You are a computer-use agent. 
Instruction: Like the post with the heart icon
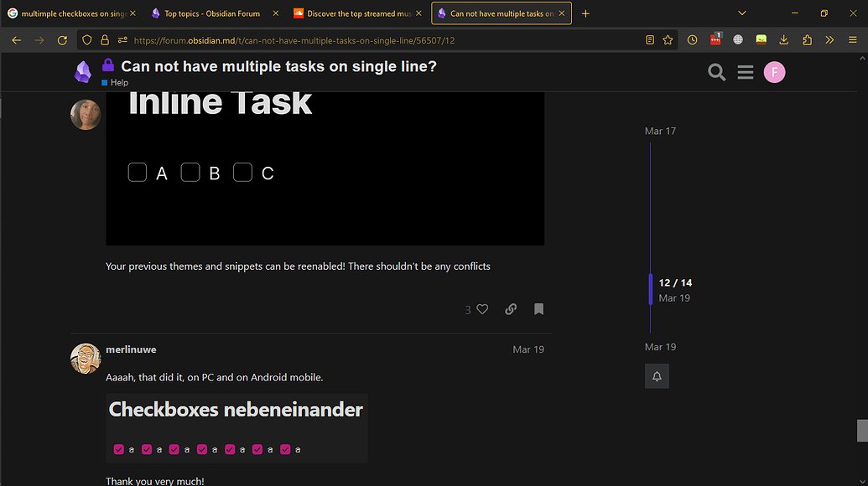coord(484,308)
